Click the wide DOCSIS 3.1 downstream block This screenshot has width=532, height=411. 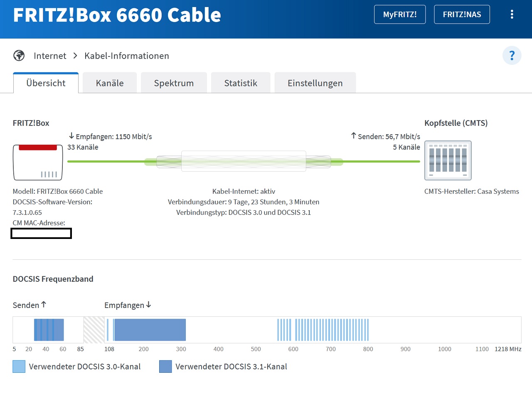[x=150, y=330]
